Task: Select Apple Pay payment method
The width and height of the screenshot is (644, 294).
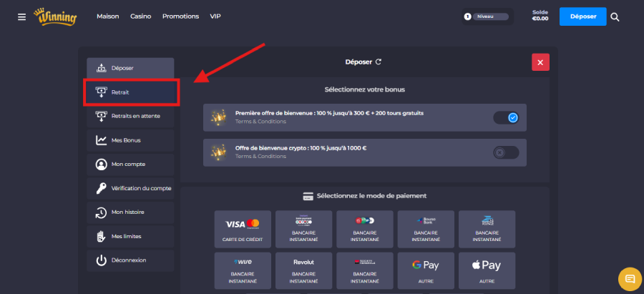Action: pos(486,268)
